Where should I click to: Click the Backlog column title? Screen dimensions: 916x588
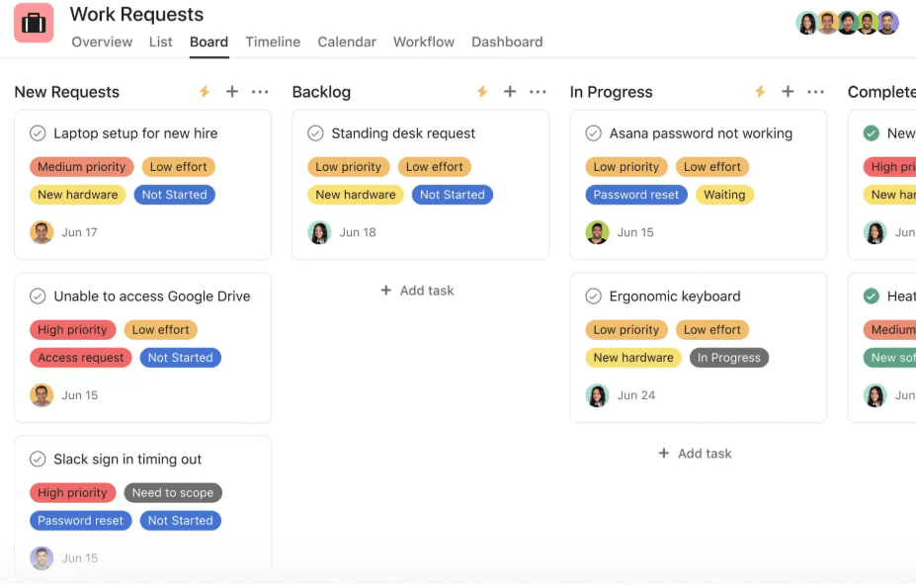[x=321, y=92]
